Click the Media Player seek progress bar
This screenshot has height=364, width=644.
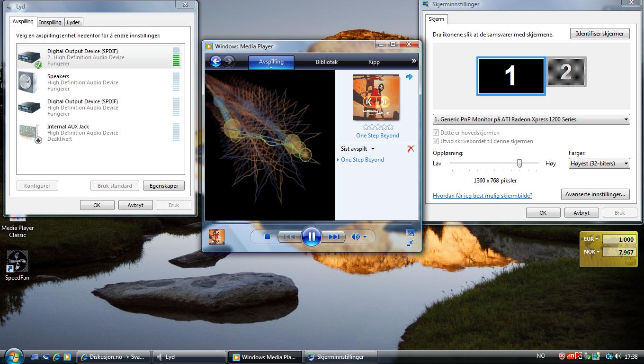(312, 223)
